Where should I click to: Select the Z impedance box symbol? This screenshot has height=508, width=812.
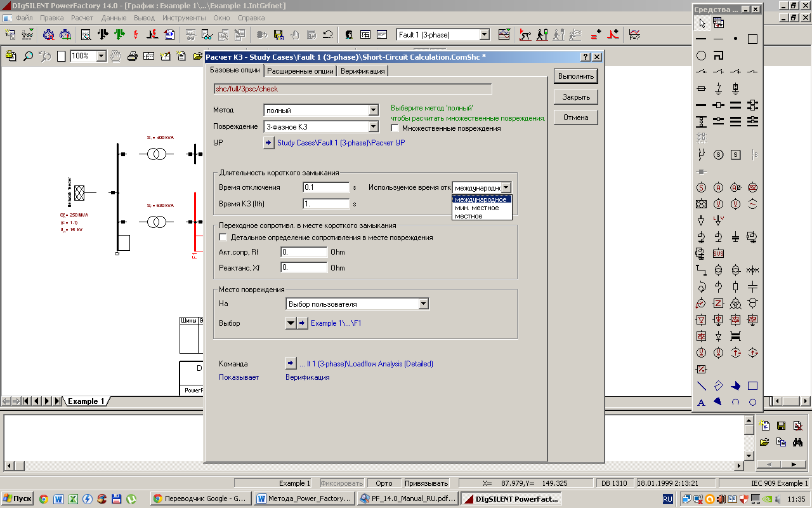coord(718,303)
